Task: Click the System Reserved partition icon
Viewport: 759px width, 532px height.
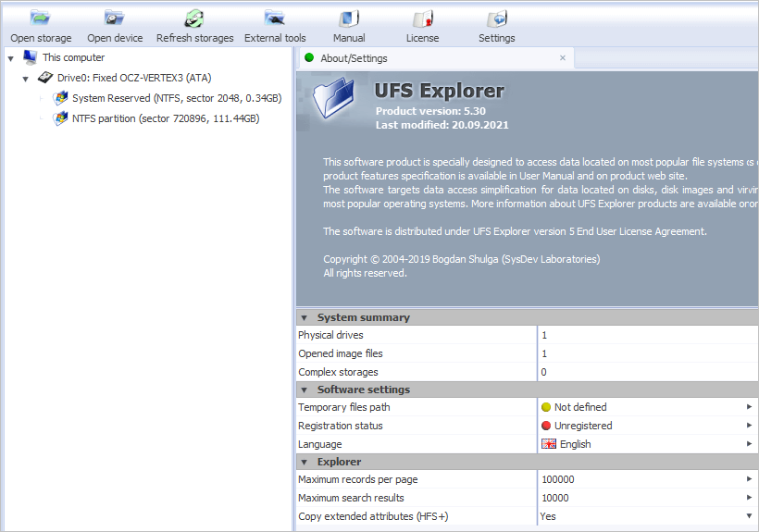Action: tap(60, 98)
